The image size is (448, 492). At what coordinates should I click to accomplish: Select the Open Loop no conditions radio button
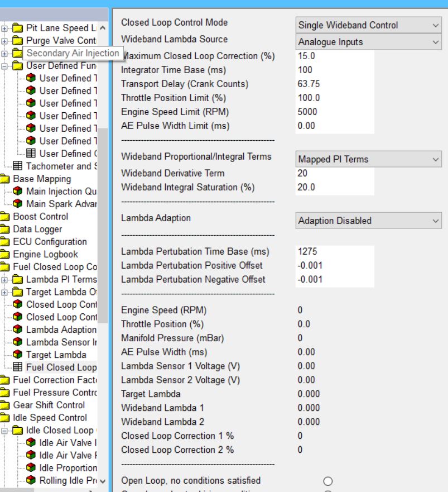click(x=327, y=481)
